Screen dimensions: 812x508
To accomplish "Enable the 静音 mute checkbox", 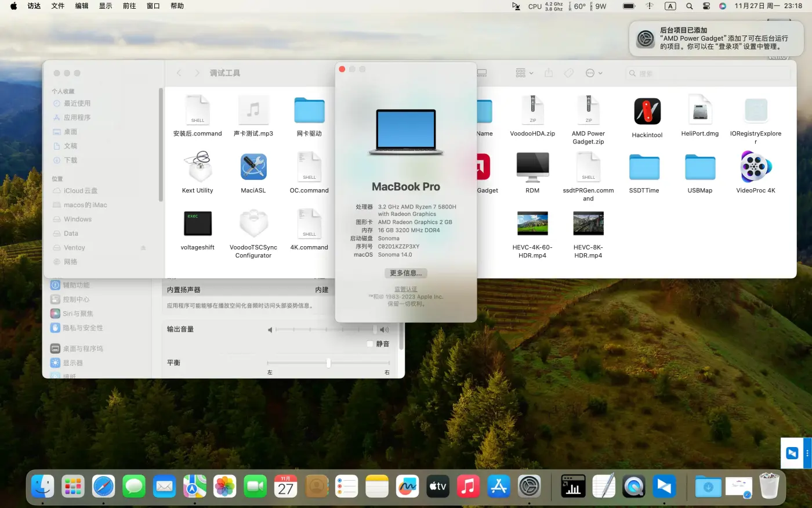I will point(369,344).
